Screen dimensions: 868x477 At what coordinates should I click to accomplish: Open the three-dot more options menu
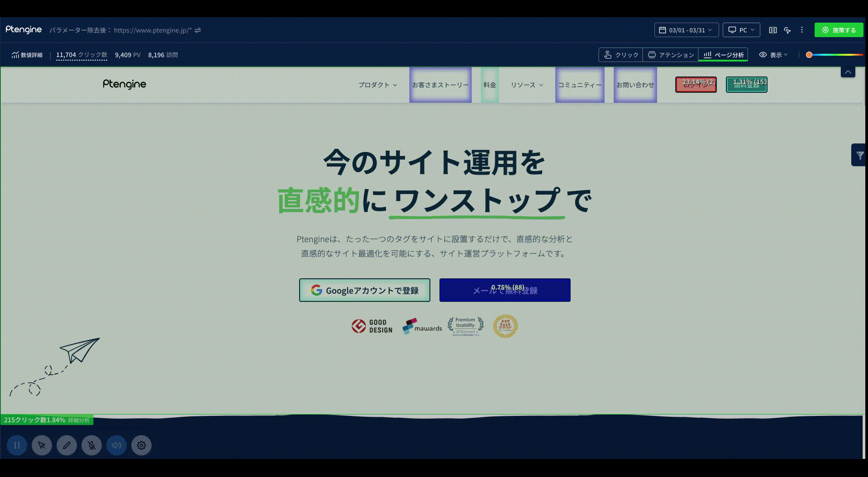click(x=802, y=30)
